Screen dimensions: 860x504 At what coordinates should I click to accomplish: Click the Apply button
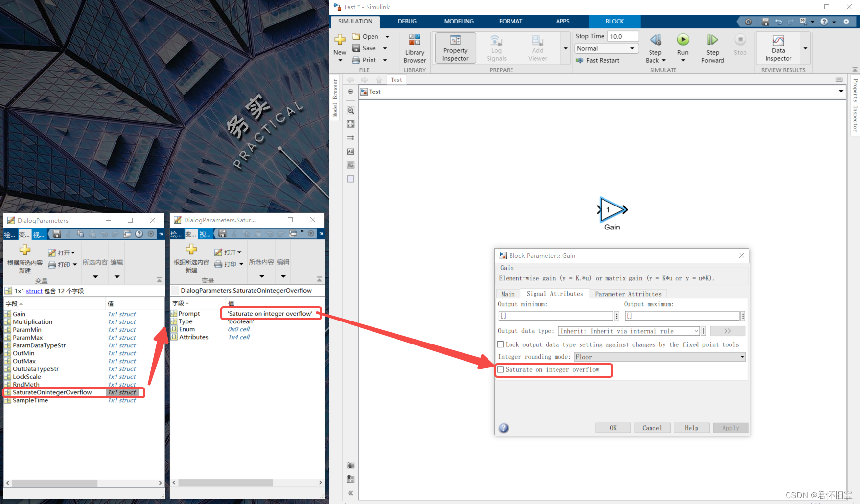(x=731, y=428)
